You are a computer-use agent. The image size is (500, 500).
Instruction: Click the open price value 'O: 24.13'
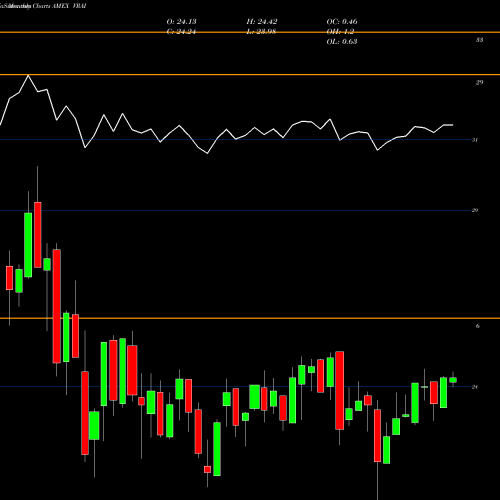point(181,22)
